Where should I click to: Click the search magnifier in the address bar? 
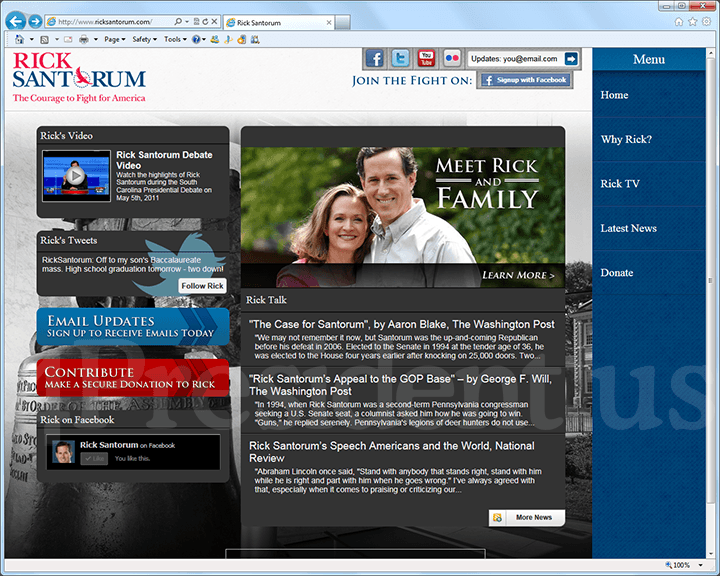[x=178, y=22]
